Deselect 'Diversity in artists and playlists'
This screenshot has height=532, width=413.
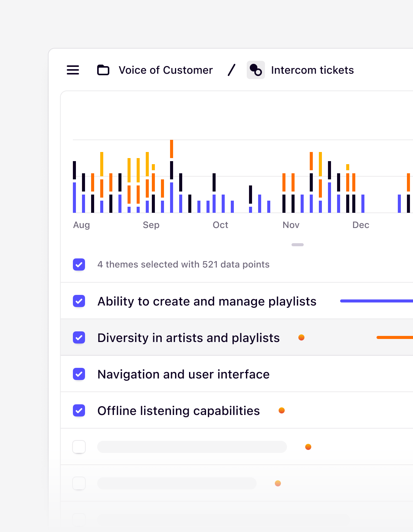point(79,337)
